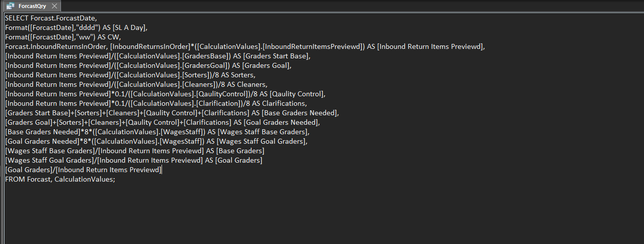This screenshot has height=244, width=644.
Task: Click the line ending with AS Clarifications,
Action: (155, 103)
